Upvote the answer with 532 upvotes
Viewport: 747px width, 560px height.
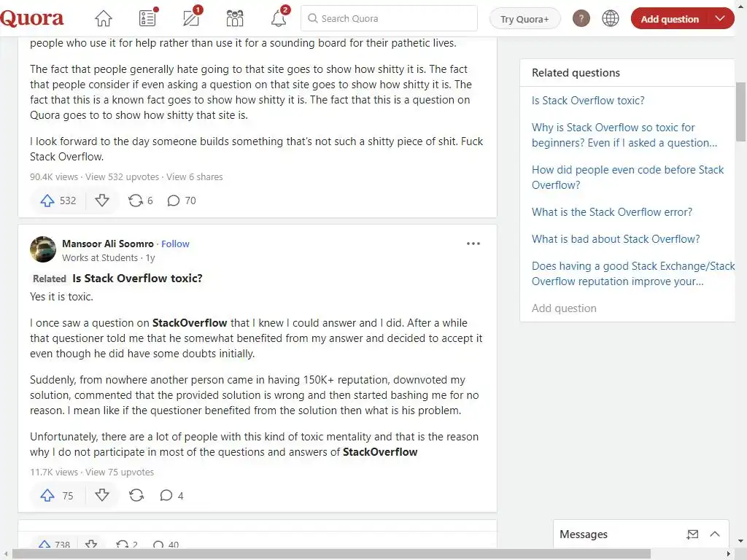pyautogui.click(x=57, y=201)
